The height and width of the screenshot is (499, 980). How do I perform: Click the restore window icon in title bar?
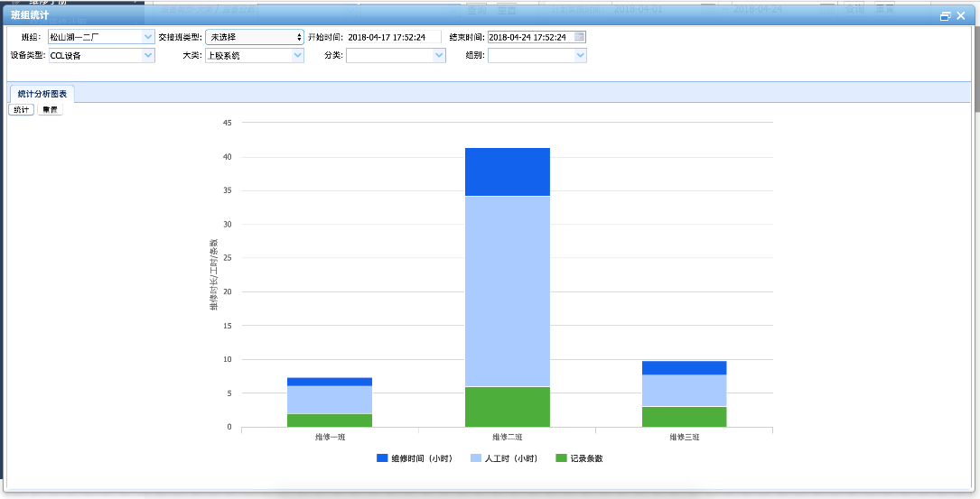[945, 16]
